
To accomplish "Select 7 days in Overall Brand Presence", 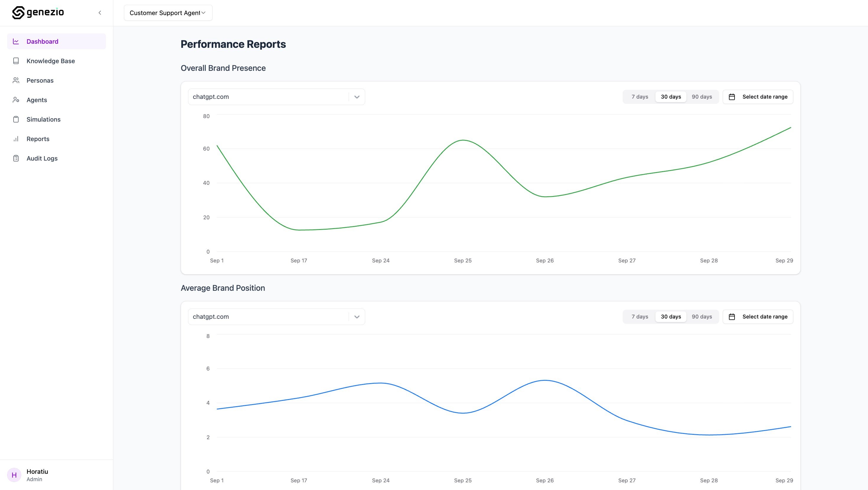I will [639, 97].
